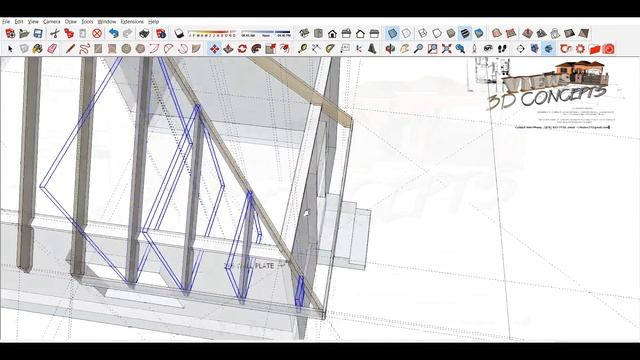Toggle X-Ray face style

(x=392, y=33)
